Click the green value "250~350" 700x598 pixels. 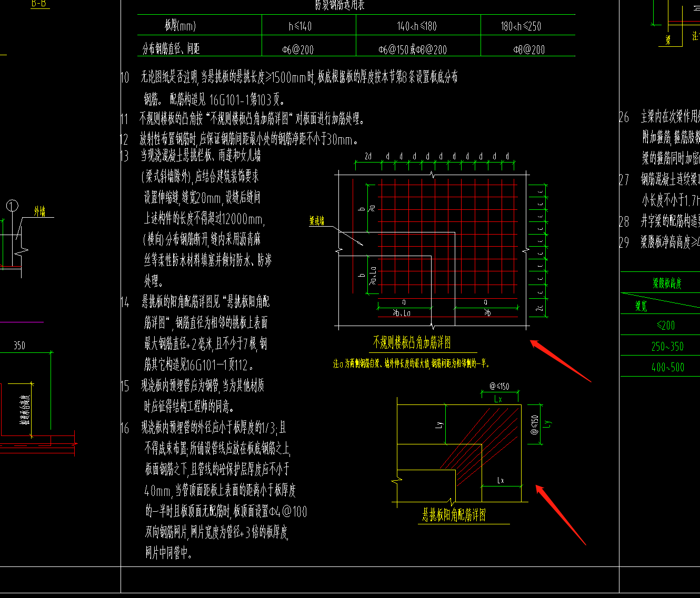667,347
